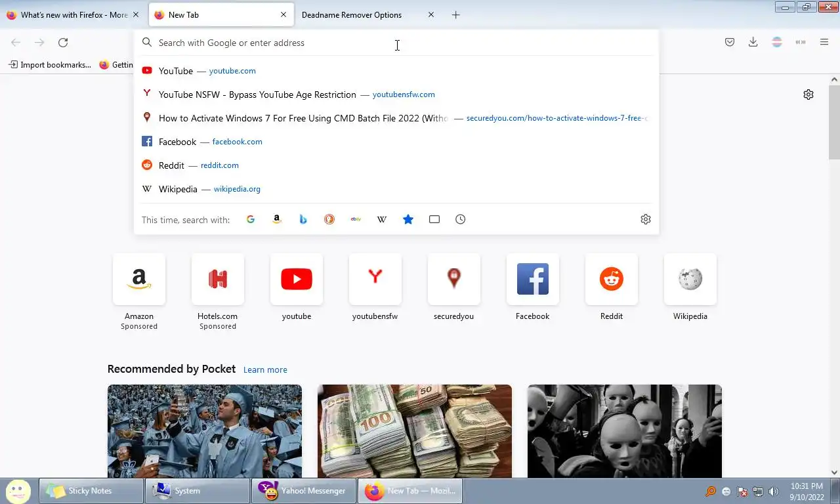Search this time with eBay icon
840x504 pixels.
(x=356, y=219)
